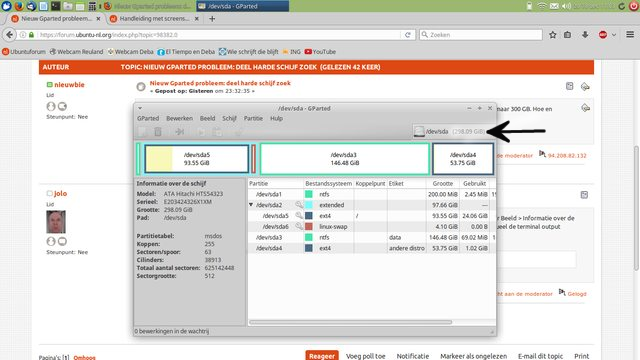Bookmark this page with the star icon

[553, 35]
